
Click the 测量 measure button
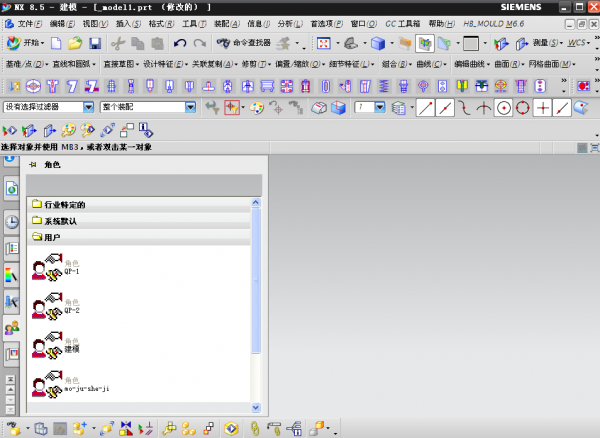(x=548, y=43)
